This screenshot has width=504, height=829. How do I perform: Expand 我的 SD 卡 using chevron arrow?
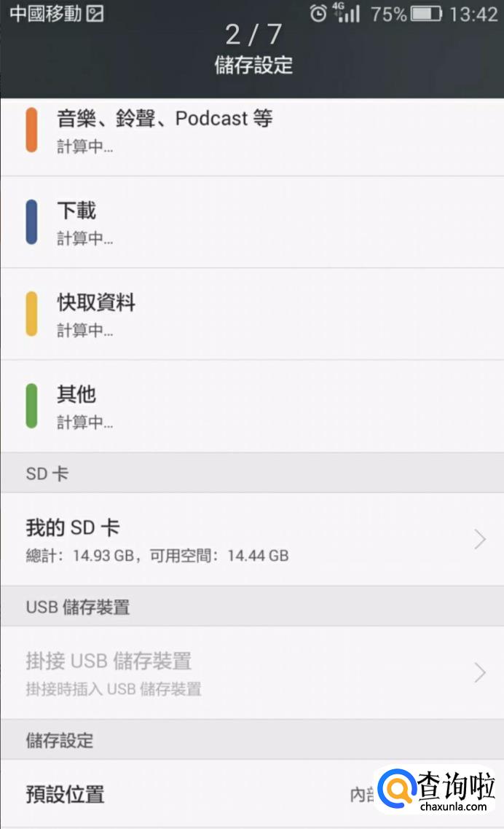[x=479, y=539]
